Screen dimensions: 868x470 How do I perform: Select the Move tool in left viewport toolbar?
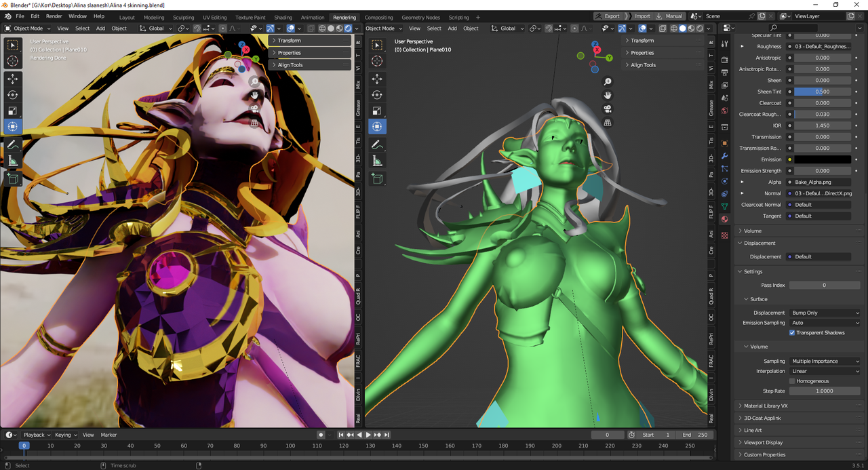click(x=12, y=78)
